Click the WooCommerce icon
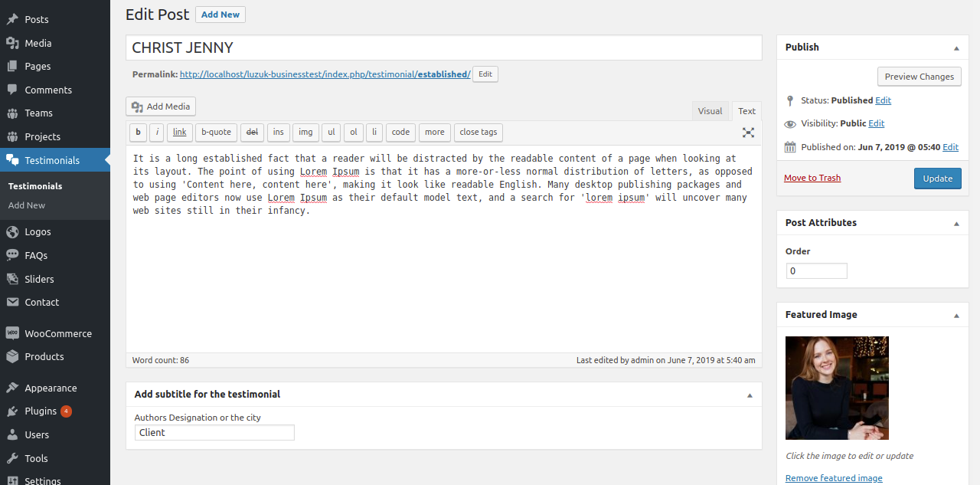 pyautogui.click(x=12, y=333)
